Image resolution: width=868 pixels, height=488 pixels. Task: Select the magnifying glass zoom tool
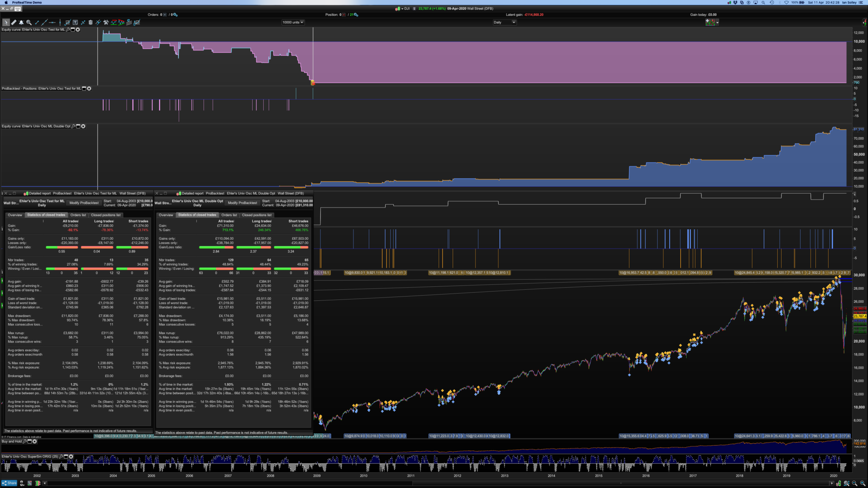click(x=29, y=22)
